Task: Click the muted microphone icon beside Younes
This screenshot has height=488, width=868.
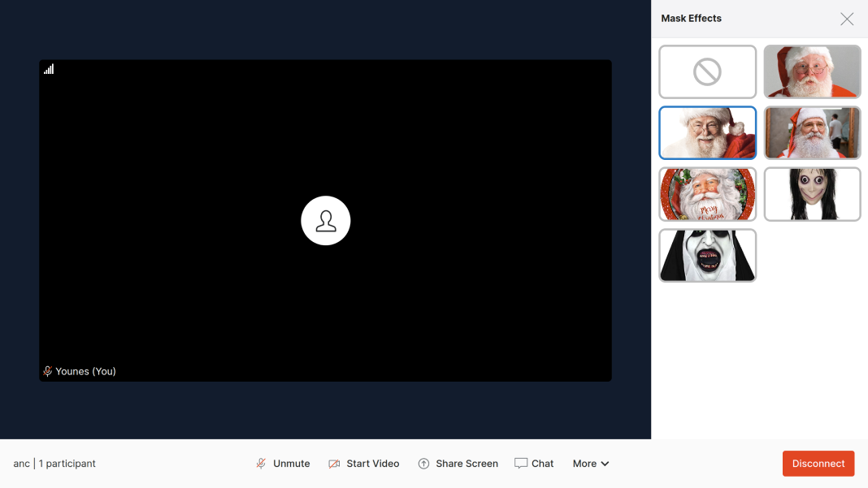Action: (48, 371)
